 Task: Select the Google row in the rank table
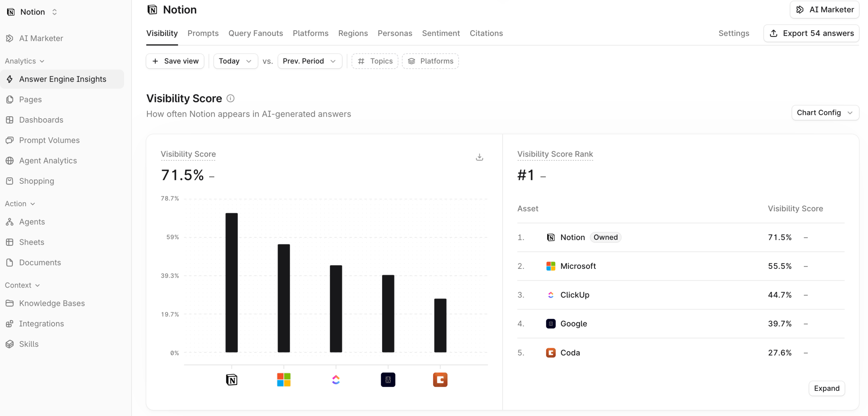[x=681, y=324]
